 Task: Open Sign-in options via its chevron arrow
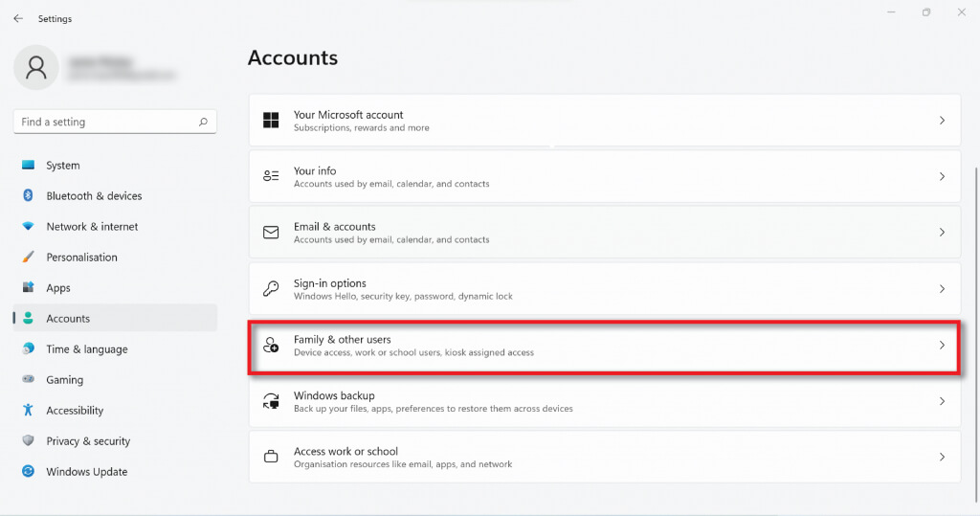pos(942,289)
